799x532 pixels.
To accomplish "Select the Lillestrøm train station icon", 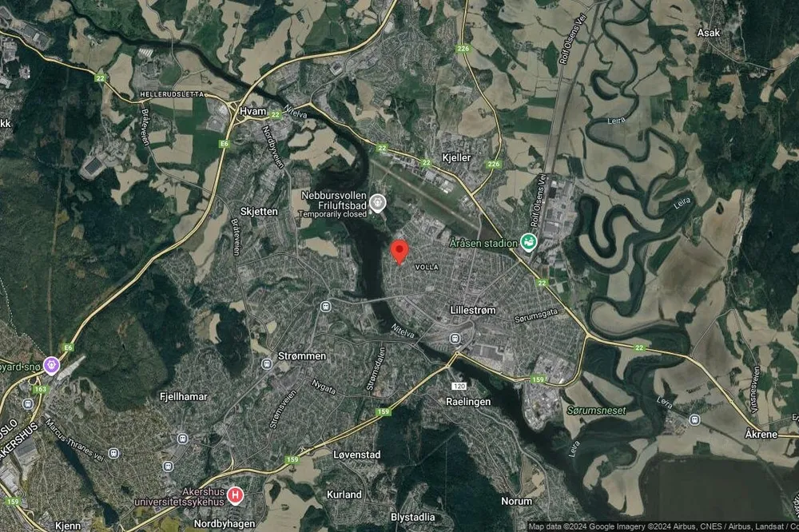I will (455, 339).
